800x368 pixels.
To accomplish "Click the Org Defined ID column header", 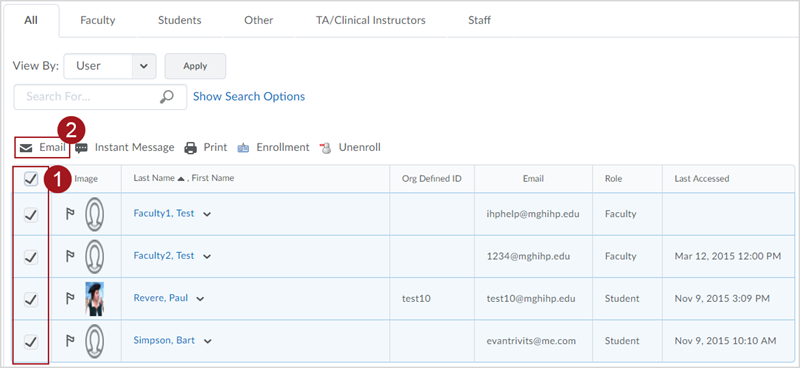I will coord(432,179).
